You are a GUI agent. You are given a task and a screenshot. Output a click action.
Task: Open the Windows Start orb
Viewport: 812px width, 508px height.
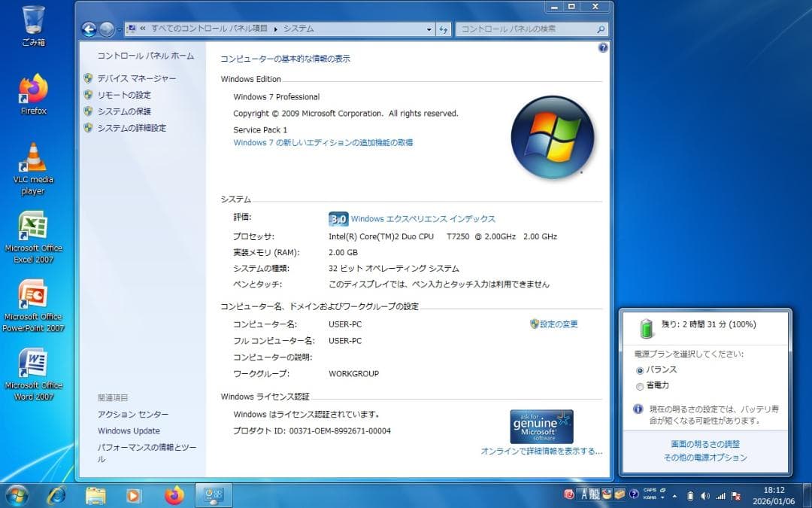coord(17,495)
